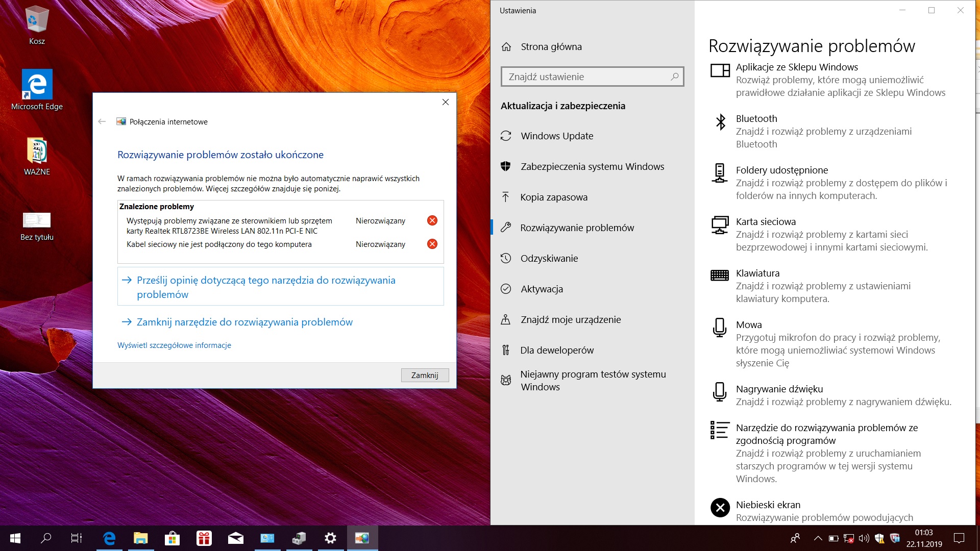Go to Strona główna settings home

click(551, 46)
